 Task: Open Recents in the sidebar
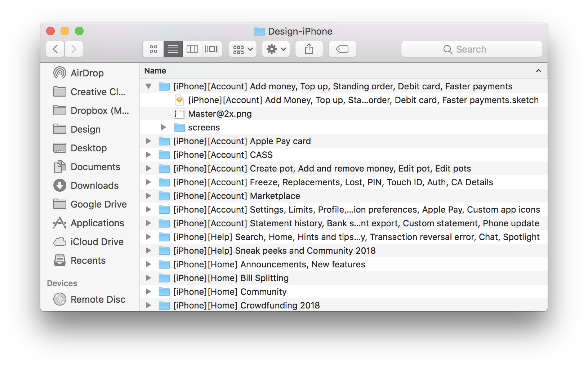coord(80,260)
